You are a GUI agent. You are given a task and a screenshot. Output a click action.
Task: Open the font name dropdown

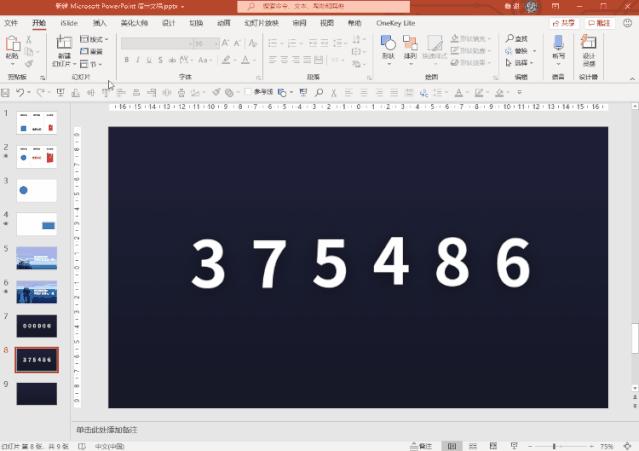[190, 43]
